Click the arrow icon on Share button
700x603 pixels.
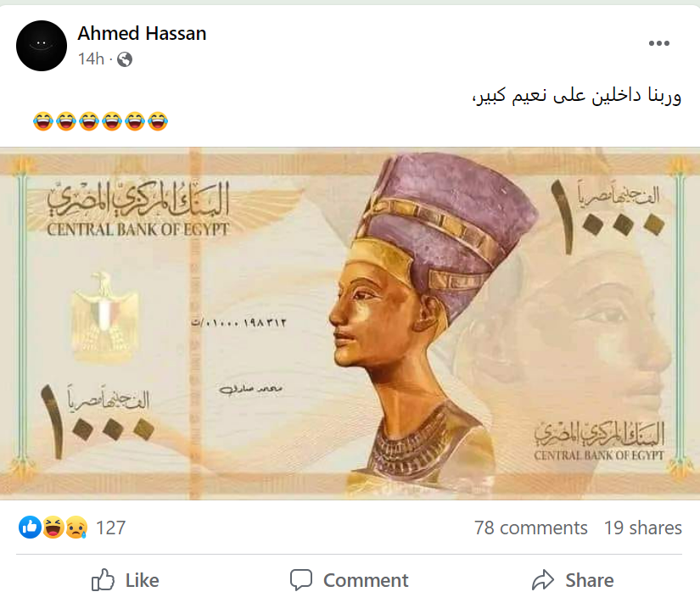543,580
